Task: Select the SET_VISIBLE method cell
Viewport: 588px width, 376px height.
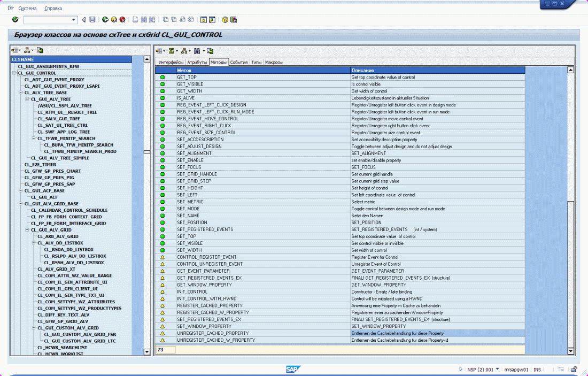Action: pyautogui.click(x=263, y=243)
